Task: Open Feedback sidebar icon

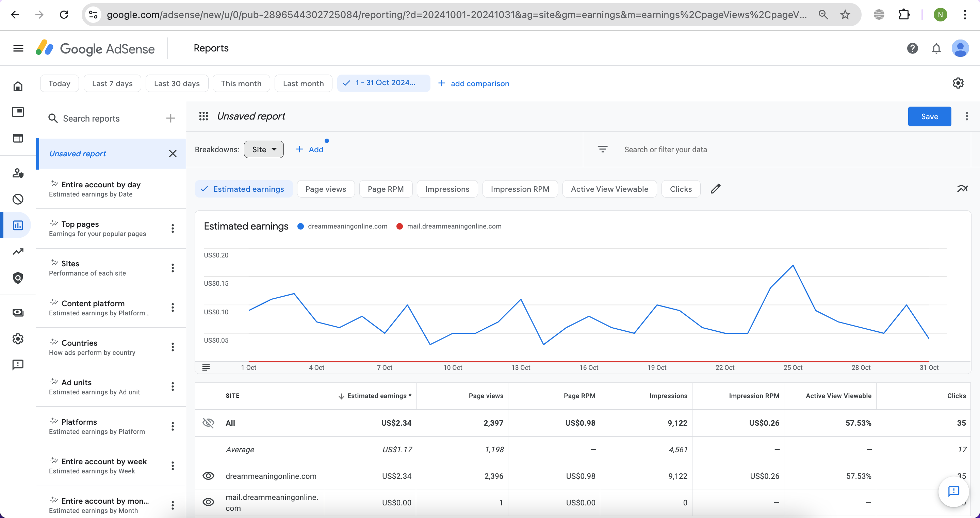Action: point(18,365)
